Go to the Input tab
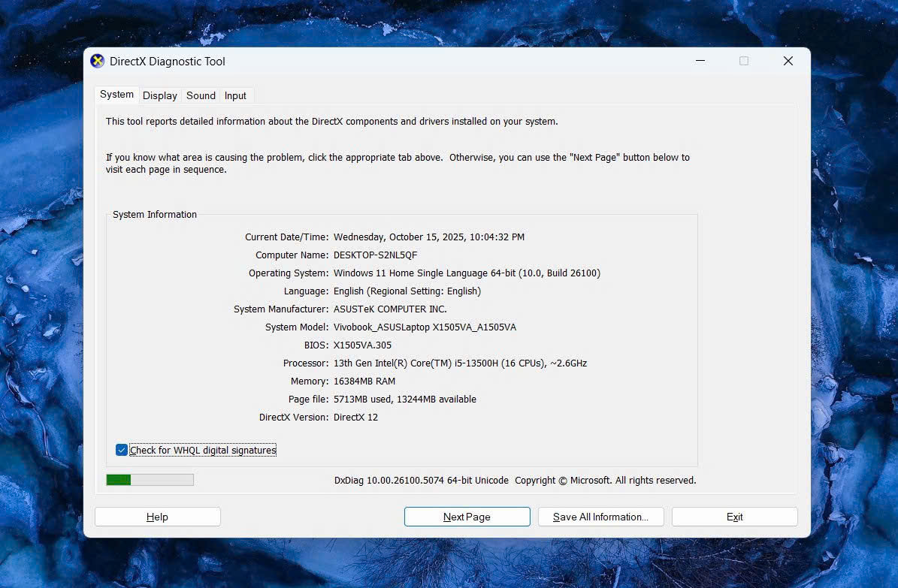Screen dimensions: 898x588 pos(235,95)
